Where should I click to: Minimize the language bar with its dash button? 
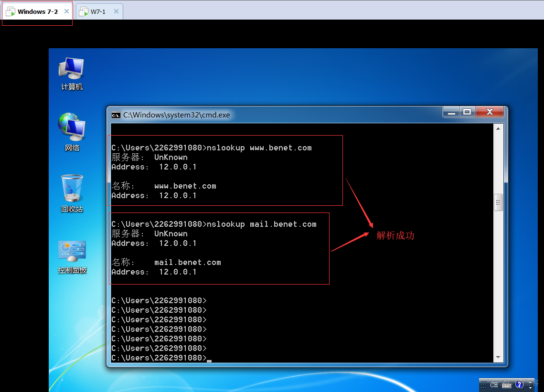tap(531, 382)
